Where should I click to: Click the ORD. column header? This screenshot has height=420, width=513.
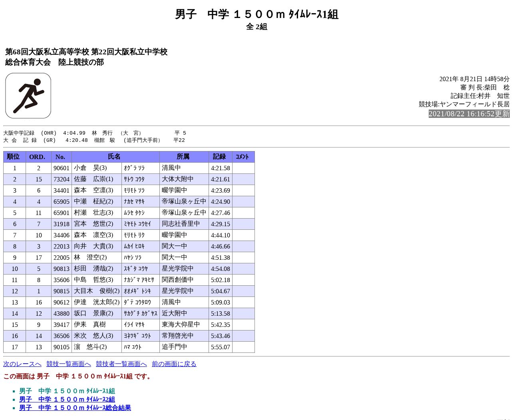39,157
